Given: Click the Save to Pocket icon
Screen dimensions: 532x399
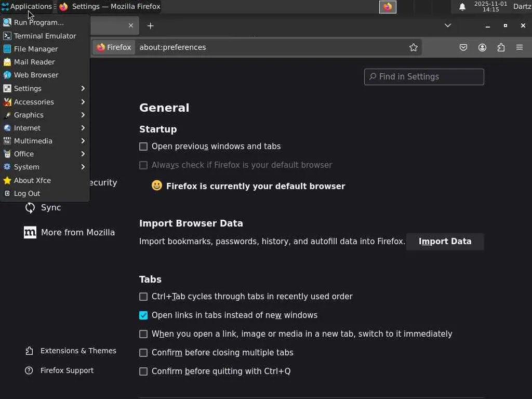Looking at the screenshot, I should 463,47.
